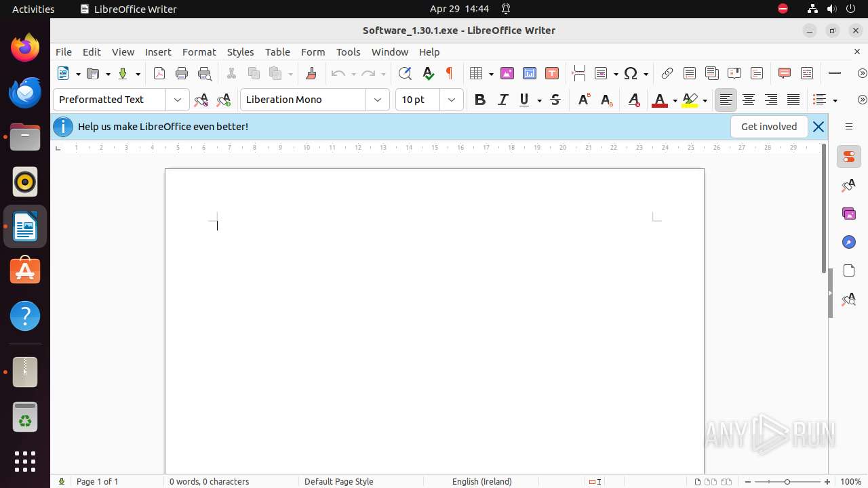Toggle track changes recording
The width and height of the screenshot is (868, 488).
(x=807, y=73)
